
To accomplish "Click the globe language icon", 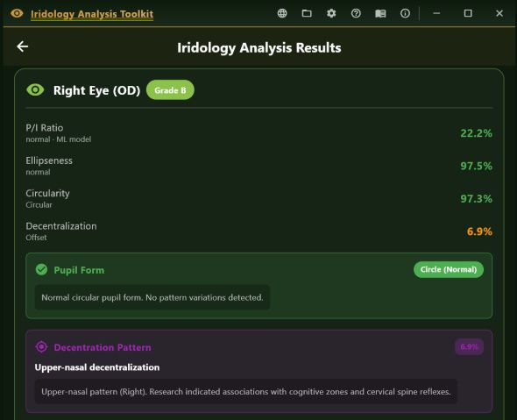I will [x=282, y=13].
